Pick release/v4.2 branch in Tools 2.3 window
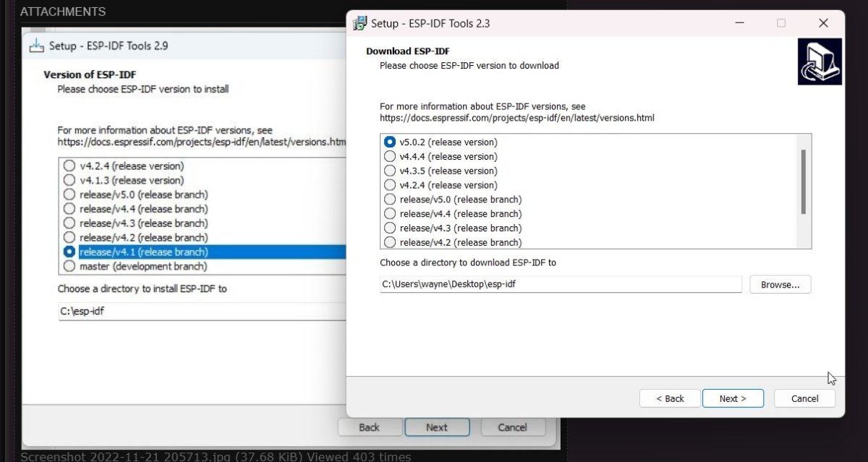Image resolution: width=868 pixels, height=462 pixels. (x=391, y=242)
